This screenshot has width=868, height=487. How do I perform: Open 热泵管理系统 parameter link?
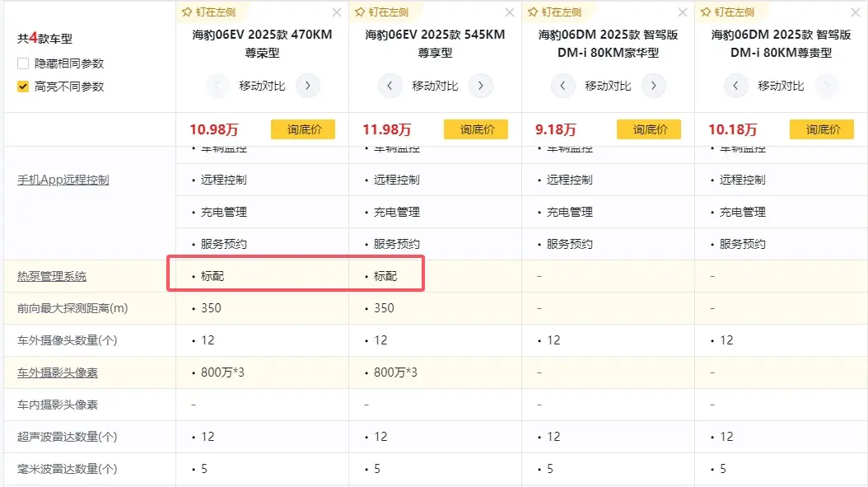click(52, 277)
